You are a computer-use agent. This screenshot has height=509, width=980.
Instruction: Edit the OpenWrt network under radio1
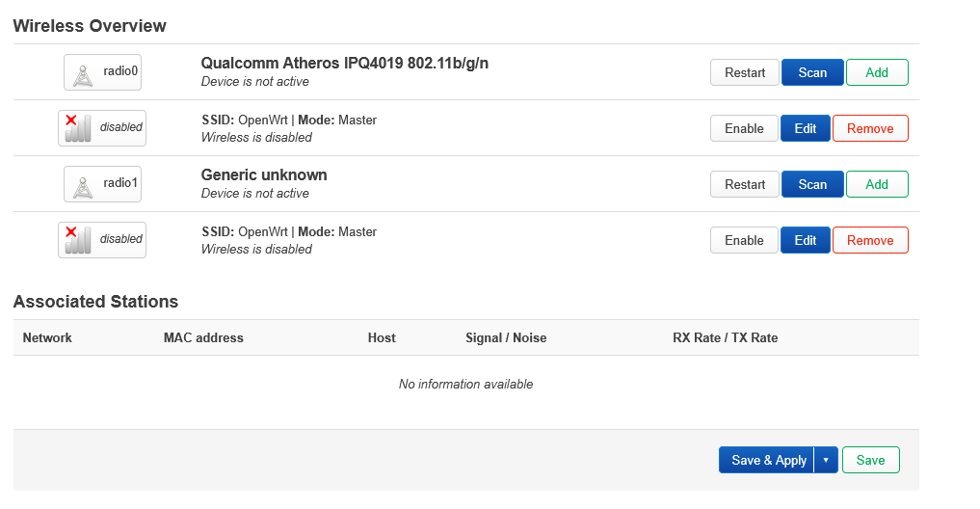[805, 240]
